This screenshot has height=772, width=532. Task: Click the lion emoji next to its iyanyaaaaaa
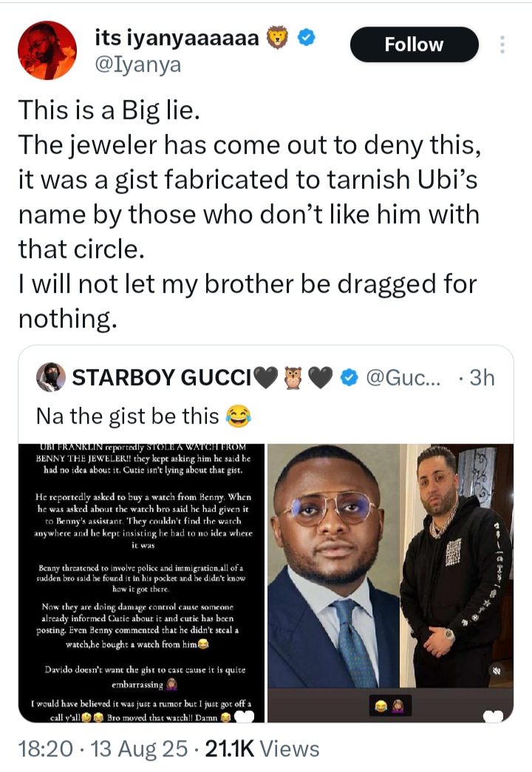pos(280,38)
